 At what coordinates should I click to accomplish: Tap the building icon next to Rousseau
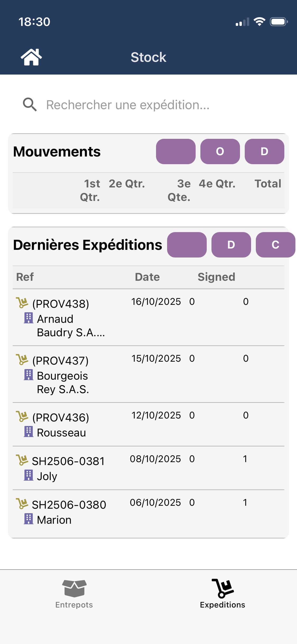point(29,432)
